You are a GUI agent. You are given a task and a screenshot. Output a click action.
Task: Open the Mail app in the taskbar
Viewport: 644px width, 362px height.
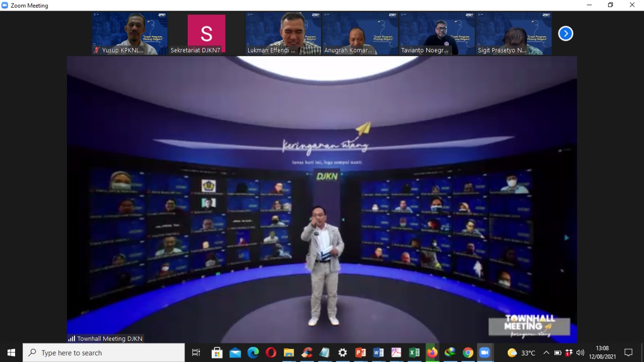coord(235,352)
